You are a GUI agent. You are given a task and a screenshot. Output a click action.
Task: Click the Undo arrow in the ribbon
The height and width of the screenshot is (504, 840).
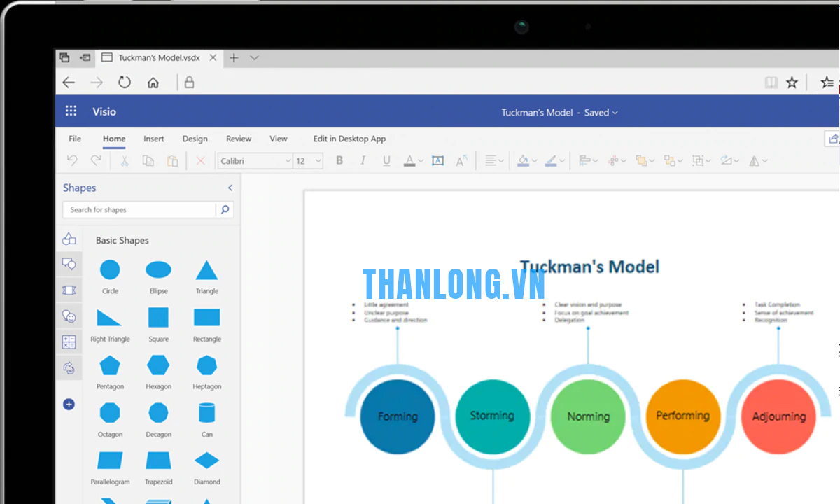[x=72, y=161]
